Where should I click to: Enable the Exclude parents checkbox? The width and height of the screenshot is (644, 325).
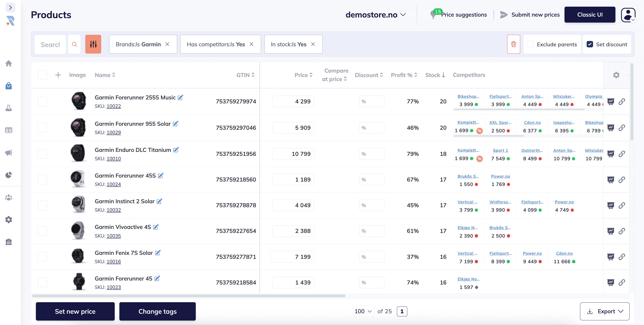530,44
